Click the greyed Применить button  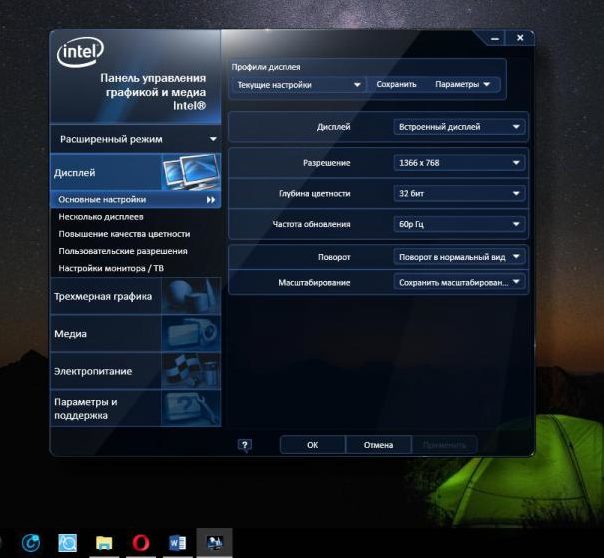click(444, 445)
